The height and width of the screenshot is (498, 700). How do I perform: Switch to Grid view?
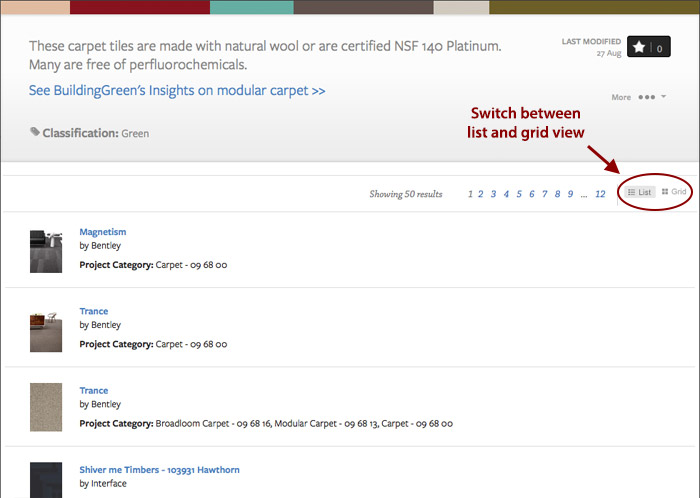click(x=674, y=192)
